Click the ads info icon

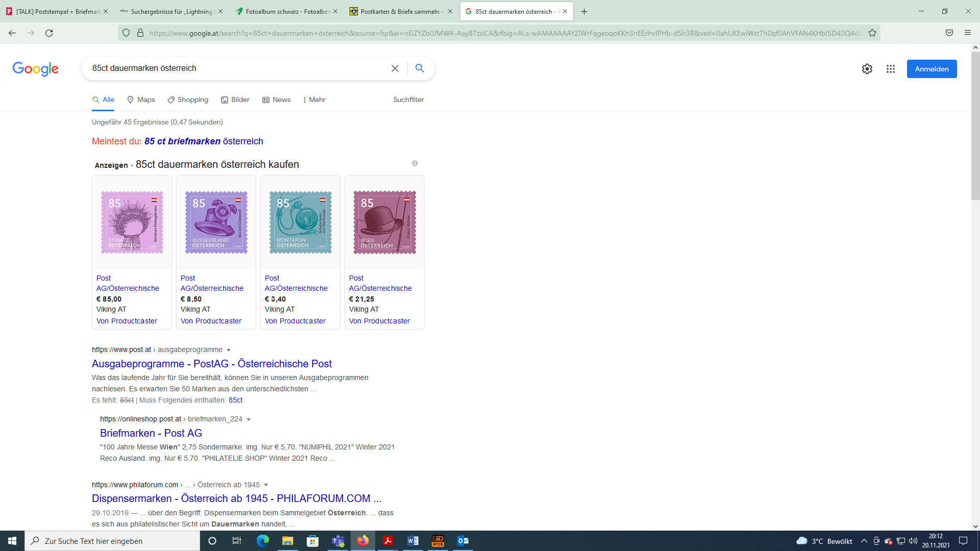pyautogui.click(x=415, y=163)
